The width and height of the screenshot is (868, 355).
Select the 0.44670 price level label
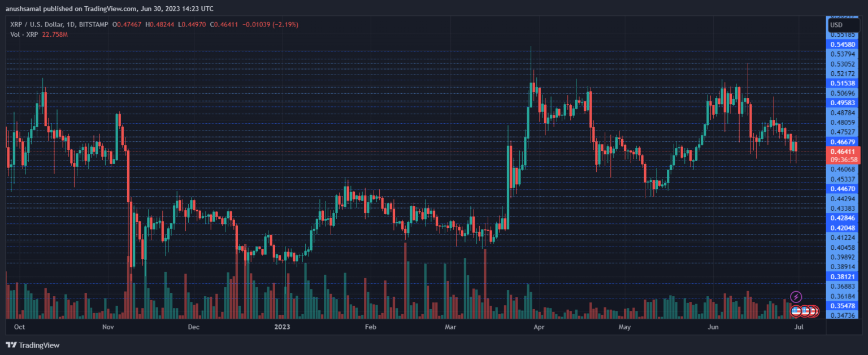coord(843,189)
